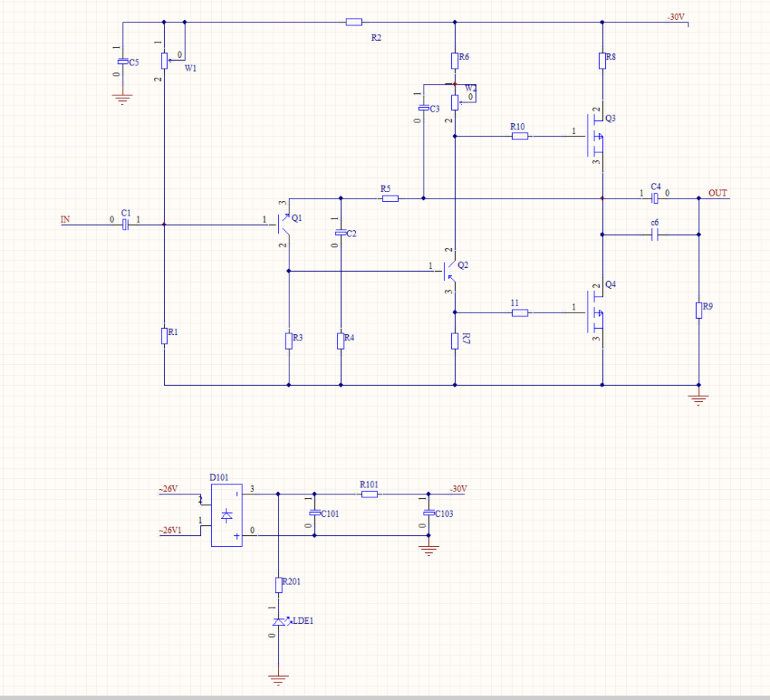This screenshot has height=700, width=770.
Task: Click the C101 filter capacitor
Action: [x=315, y=513]
